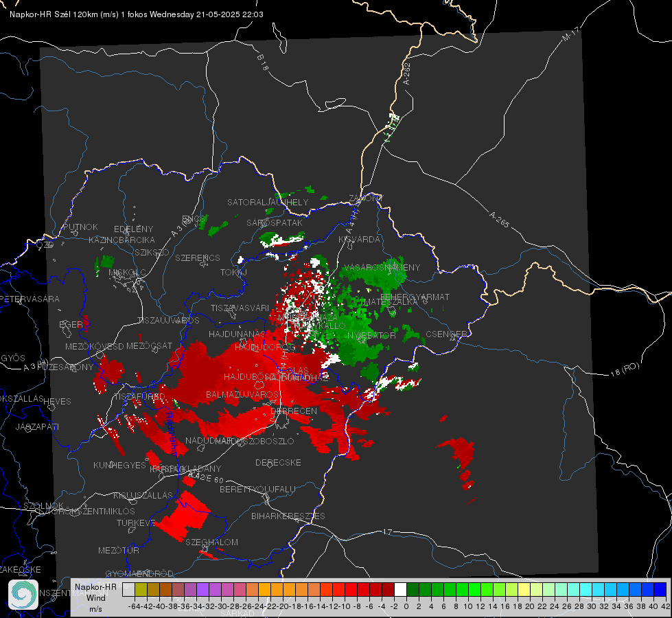Select the A-262 road label
The width and height of the screenshot is (672, 618).
[x=407, y=73]
